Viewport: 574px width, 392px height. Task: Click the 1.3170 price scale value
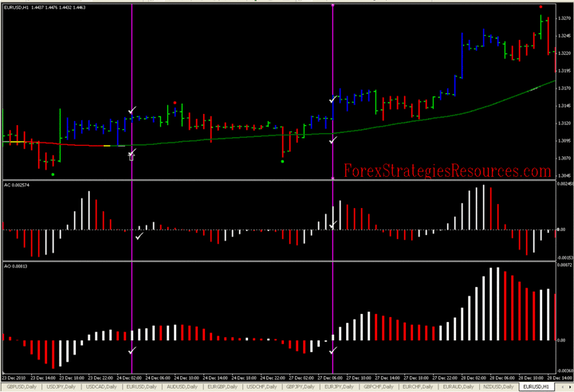click(x=564, y=88)
